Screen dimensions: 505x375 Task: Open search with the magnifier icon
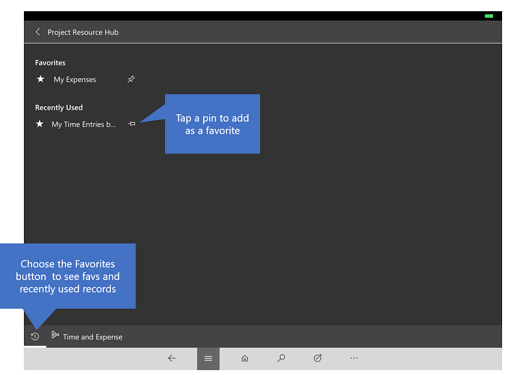(x=281, y=358)
